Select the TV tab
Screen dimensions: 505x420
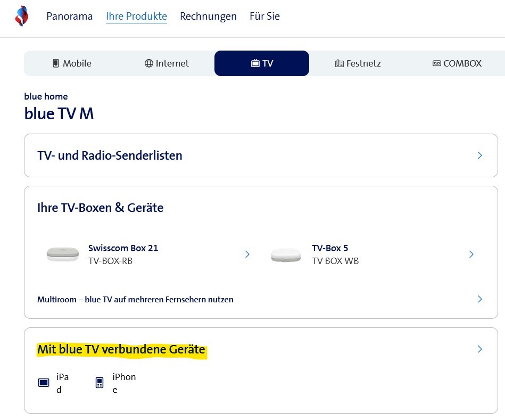[262, 63]
